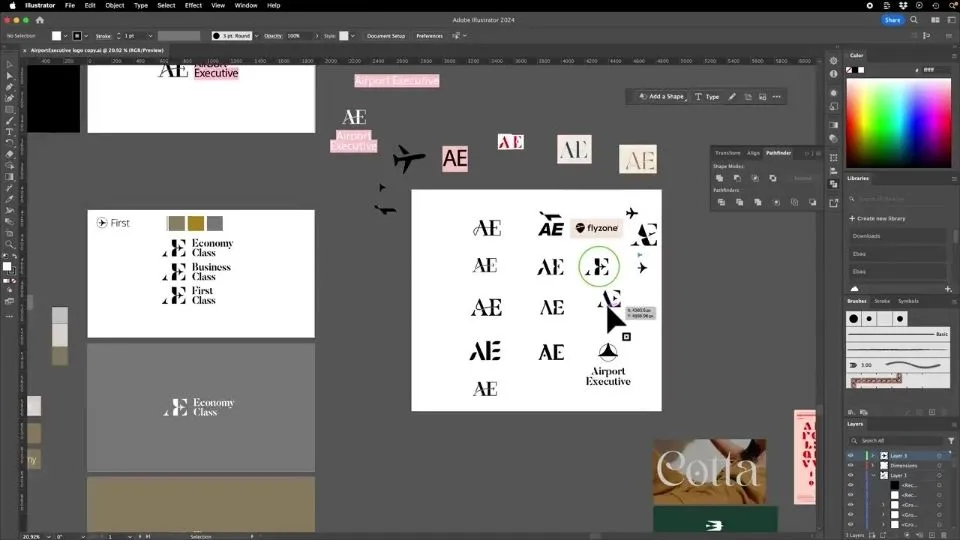Switch to the Symbols tab
The image size is (960, 540).
point(908,301)
